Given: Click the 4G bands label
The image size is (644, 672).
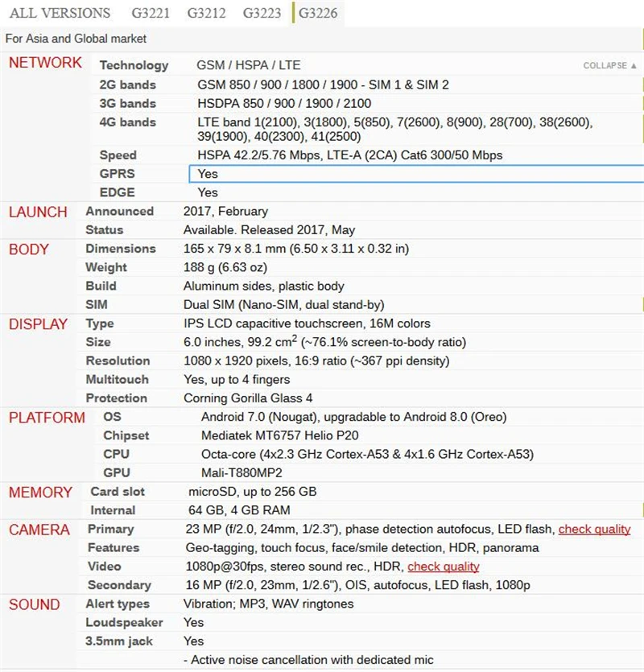Looking at the screenshot, I should click(127, 122).
